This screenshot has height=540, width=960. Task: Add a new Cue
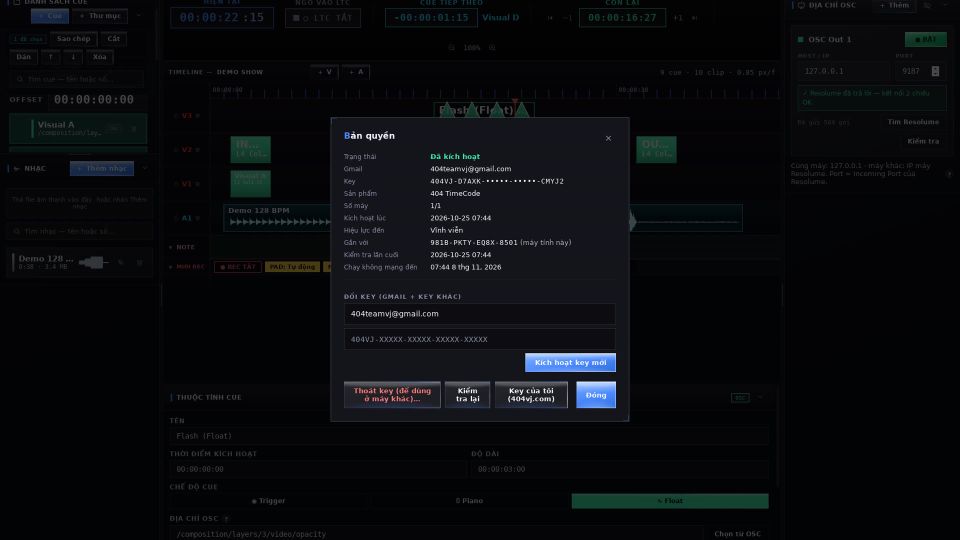tap(50, 16)
